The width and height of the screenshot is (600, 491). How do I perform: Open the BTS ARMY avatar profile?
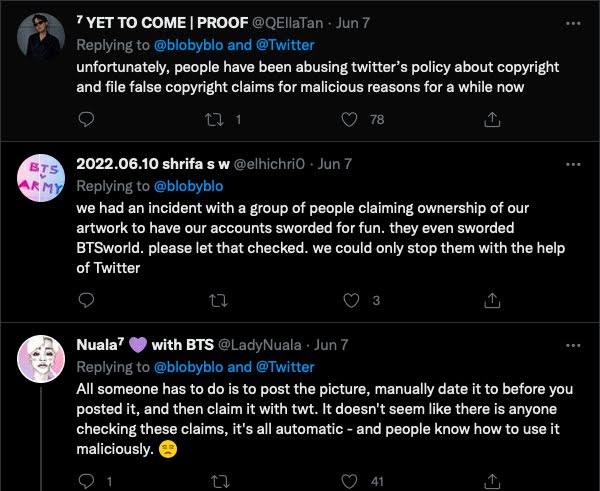tap(42, 182)
